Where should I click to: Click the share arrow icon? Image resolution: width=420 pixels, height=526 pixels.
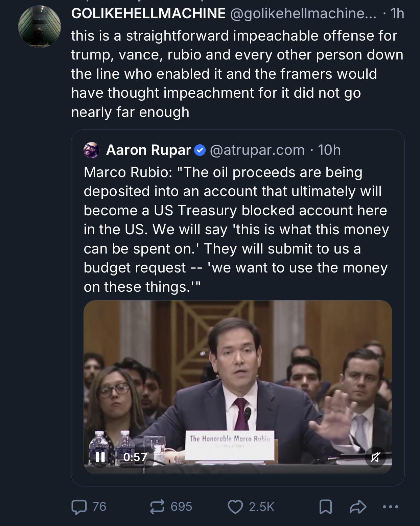(358, 507)
